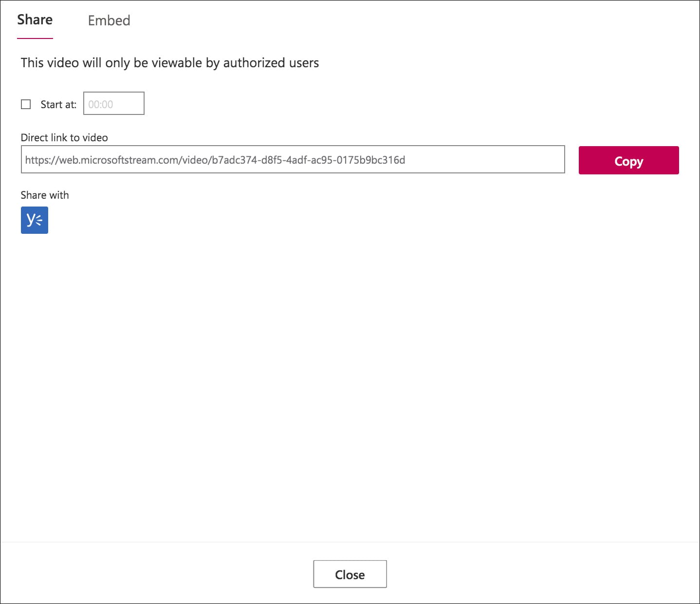
Task: Click the "Start at:" label text
Action: click(58, 104)
